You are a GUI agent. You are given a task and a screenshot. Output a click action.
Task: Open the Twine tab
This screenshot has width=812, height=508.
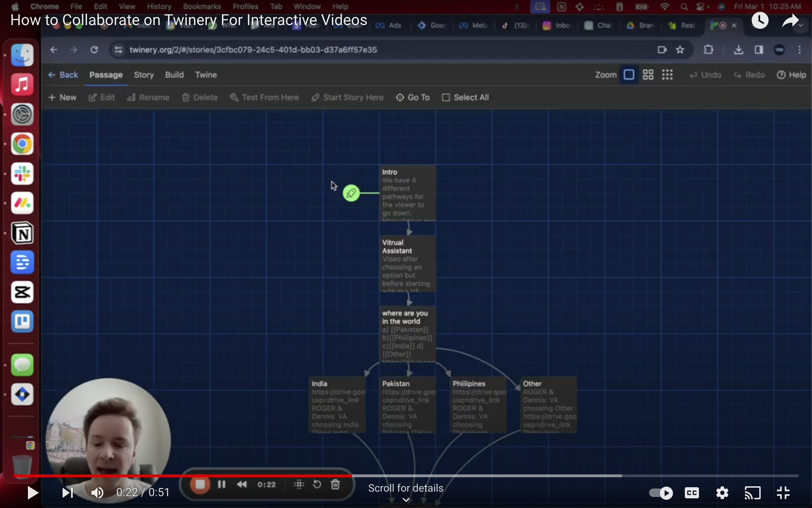pos(206,75)
